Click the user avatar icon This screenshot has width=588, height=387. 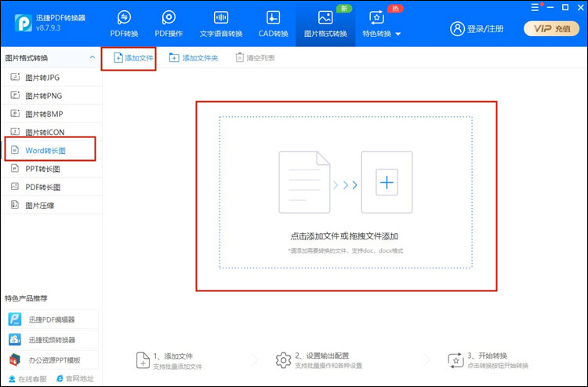click(x=457, y=28)
